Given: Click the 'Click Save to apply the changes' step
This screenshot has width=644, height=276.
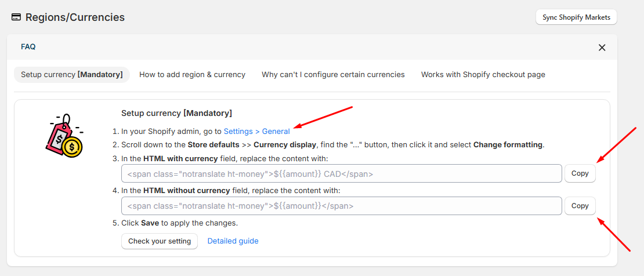Looking at the screenshot, I should tap(179, 223).
